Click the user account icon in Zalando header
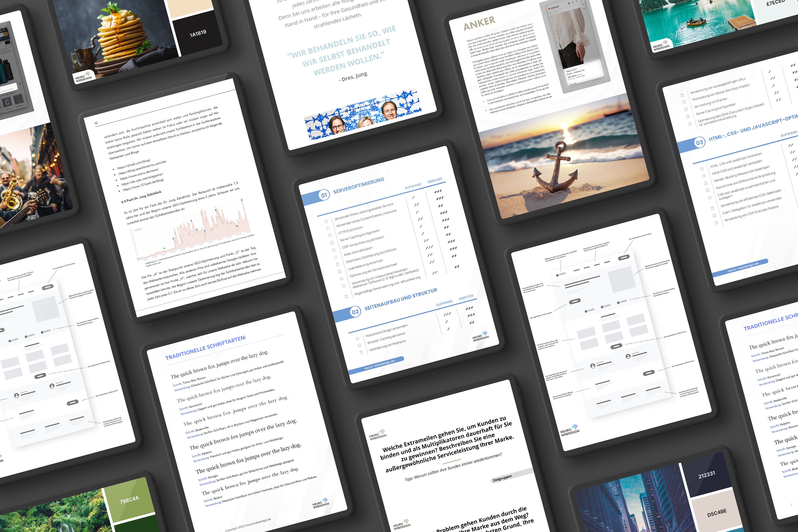The width and height of the screenshot is (798, 532). [573, 2]
